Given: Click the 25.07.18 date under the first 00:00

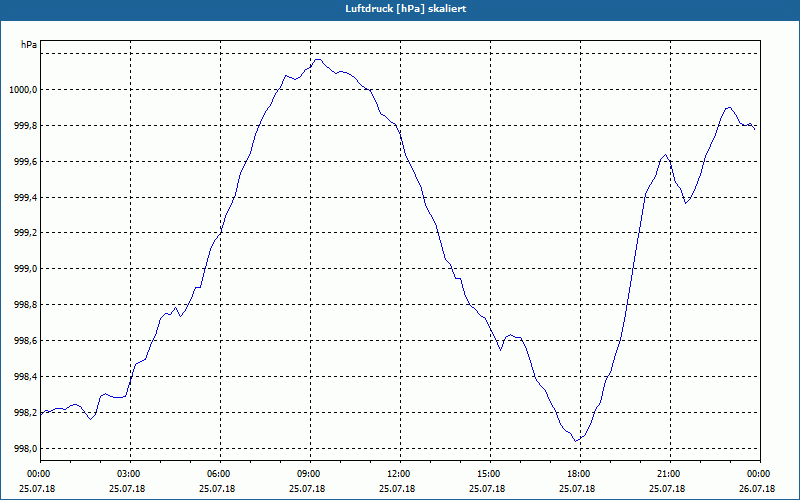Looking at the screenshot, I should pos(37,488).
